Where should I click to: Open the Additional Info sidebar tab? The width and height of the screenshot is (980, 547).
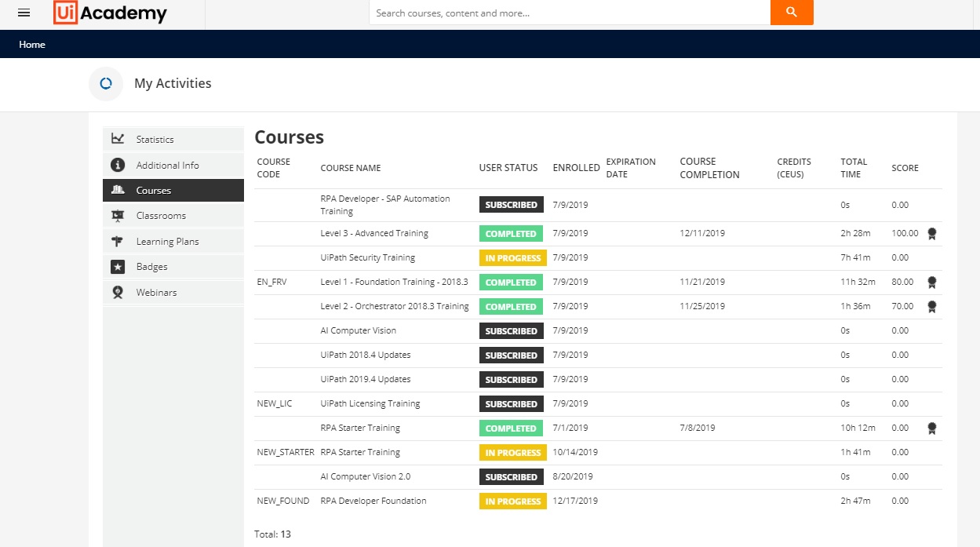click(x=173, y=165)
